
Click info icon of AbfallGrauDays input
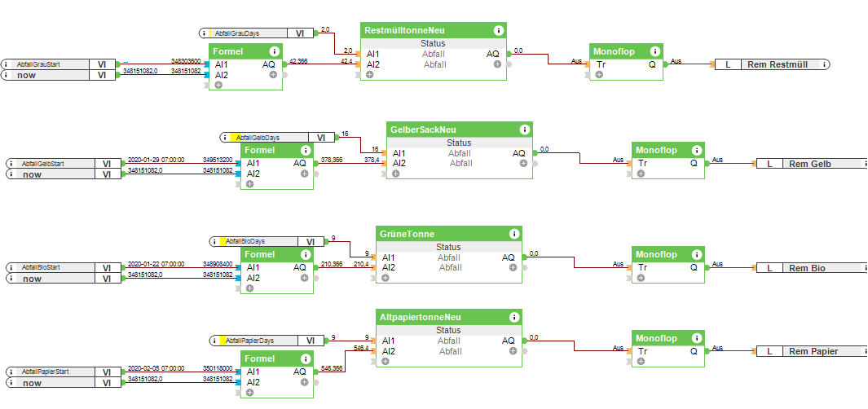205,33
